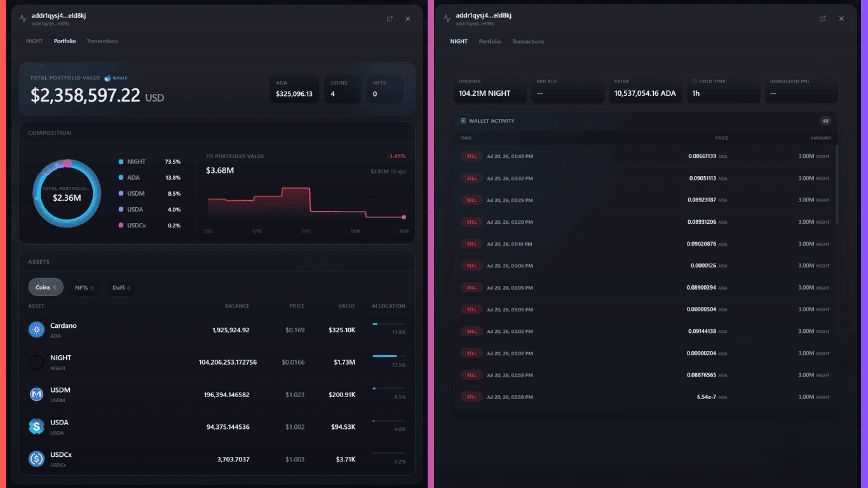Switch to Portfolio tab in right panel
The height and width of the screenshot is (488, 868).
[490, 41]
